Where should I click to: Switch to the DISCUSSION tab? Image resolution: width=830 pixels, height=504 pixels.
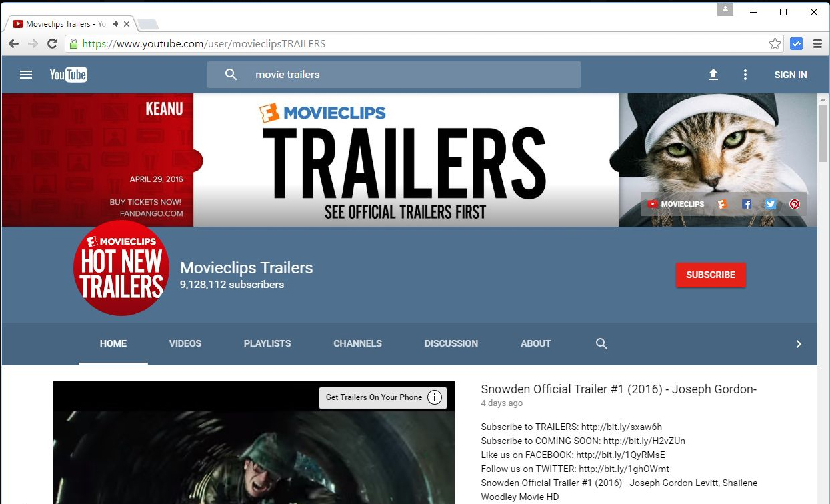tap(451, 343)
